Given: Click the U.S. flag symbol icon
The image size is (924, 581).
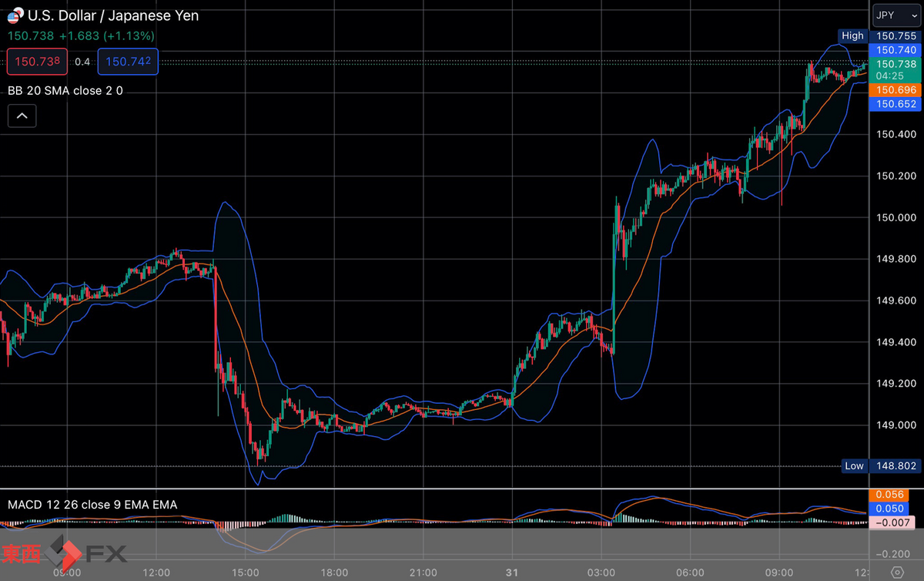Looking at the screenshot, I should (15, 15).
